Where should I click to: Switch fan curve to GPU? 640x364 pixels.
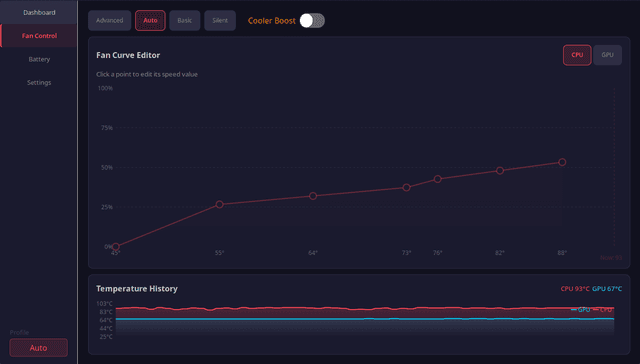point(607,55)
